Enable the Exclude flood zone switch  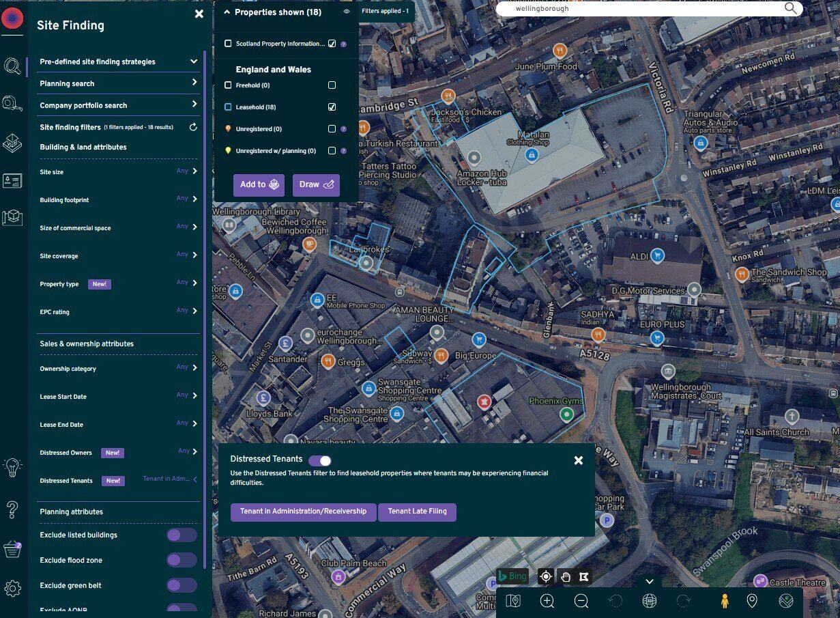tap(182, 560)
